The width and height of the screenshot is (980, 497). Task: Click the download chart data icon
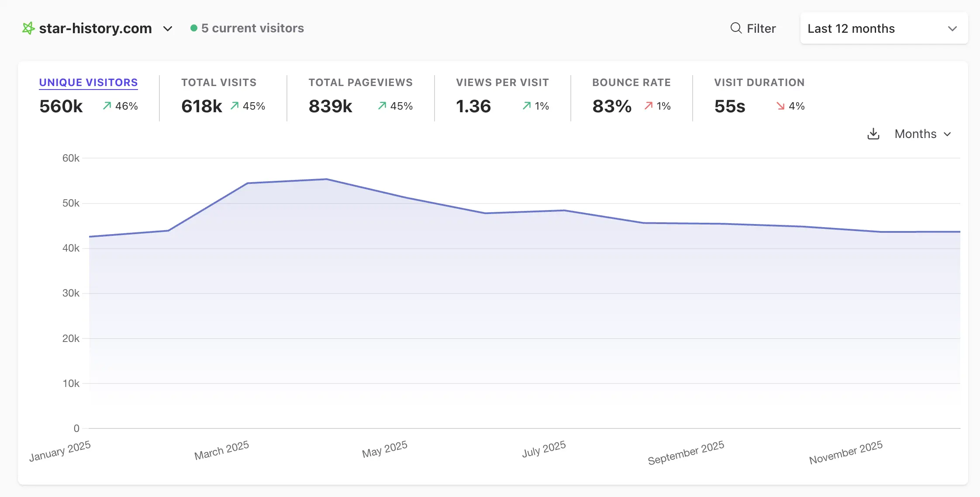pyautogui.click(x=873, y=134)
